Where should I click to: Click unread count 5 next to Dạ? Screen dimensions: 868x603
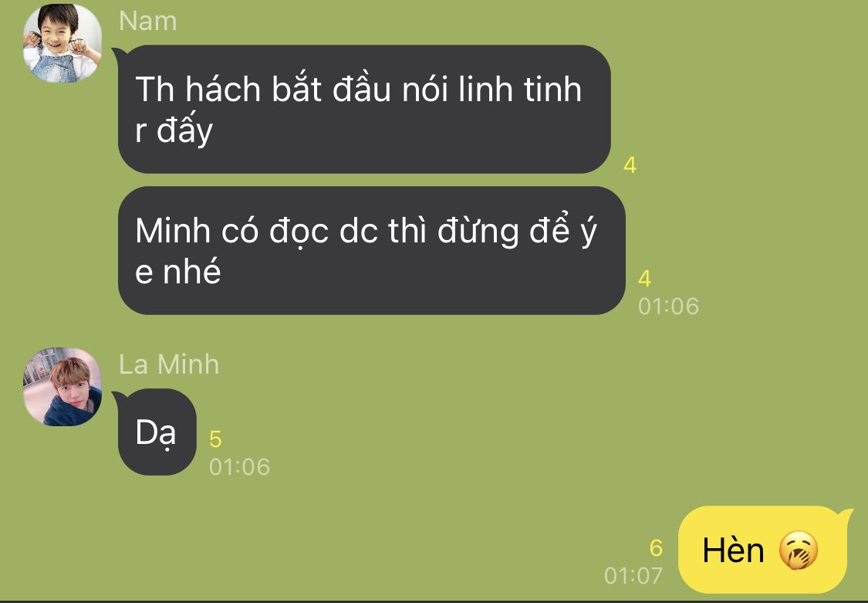click(215, 439)
